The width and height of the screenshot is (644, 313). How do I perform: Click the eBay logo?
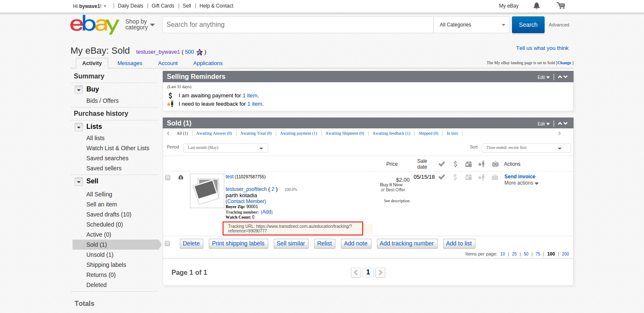click(x=95, y=25)
